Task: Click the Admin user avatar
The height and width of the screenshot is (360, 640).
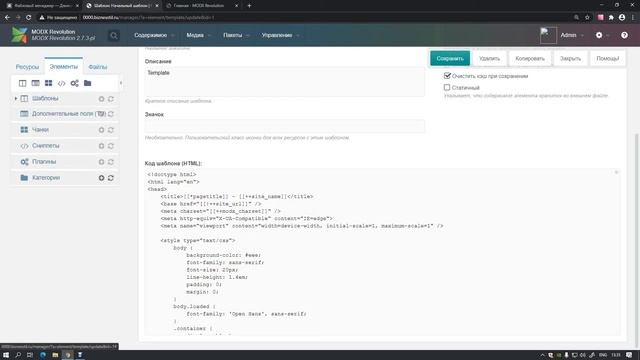Action: coord(548,36)
